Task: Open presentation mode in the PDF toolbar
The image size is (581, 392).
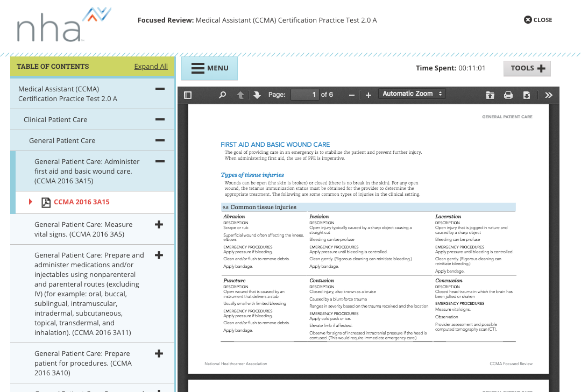Action: (x=490, y=95)
